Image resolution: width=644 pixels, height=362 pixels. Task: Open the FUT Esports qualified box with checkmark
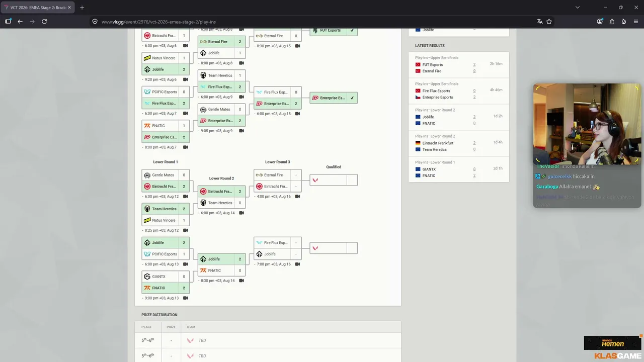tap(334, 30)
